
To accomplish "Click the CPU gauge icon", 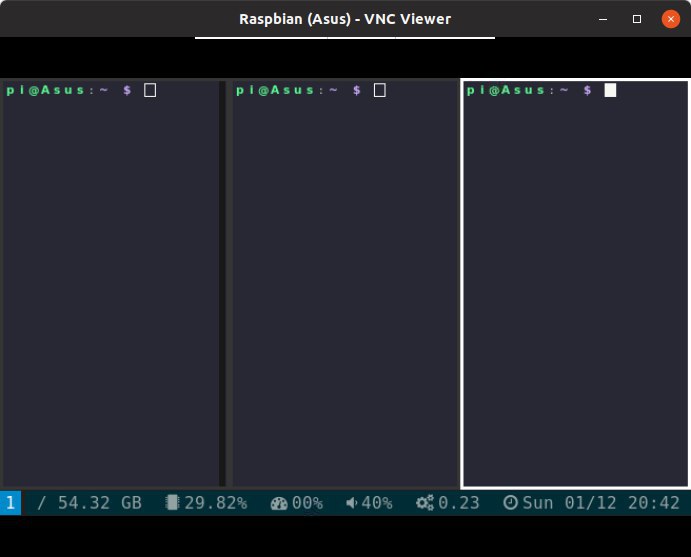I will tap(279, 503).
